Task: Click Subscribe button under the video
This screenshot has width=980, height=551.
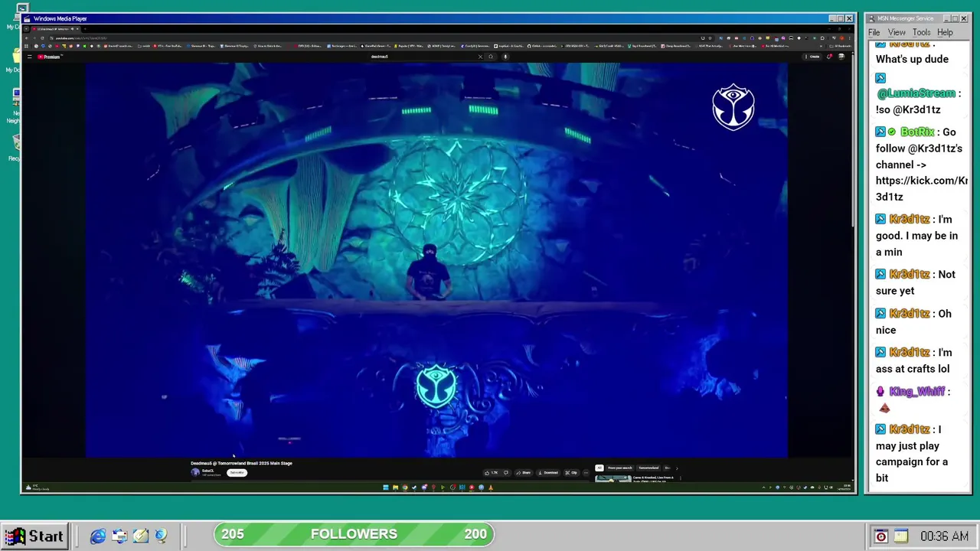Action: tap(237, 472)
